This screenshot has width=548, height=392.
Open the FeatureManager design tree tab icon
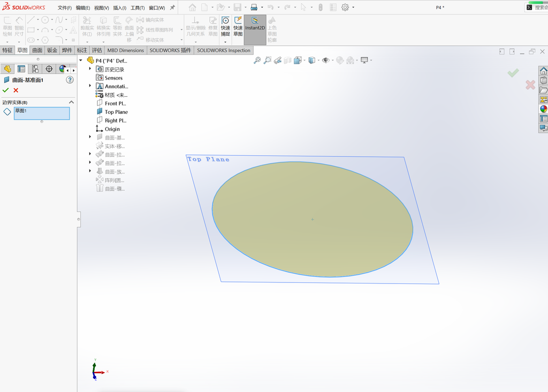pyautogui.click(x=7, y=69)
